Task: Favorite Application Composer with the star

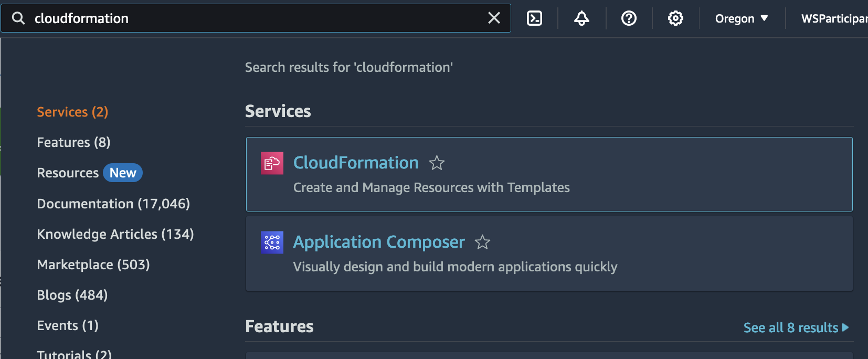Action: click(482, 242)
